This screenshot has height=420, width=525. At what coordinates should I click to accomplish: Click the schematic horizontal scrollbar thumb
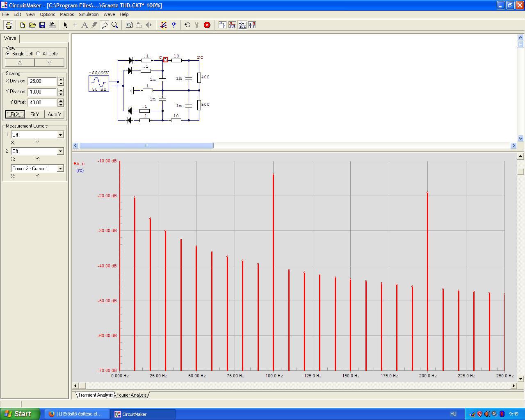click(x=146, y=146)
